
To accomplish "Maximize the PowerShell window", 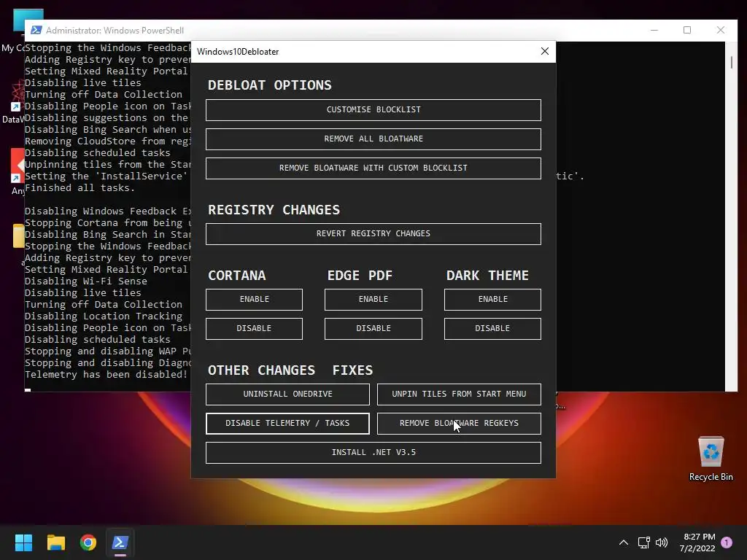I will click(x=687, y=30).
